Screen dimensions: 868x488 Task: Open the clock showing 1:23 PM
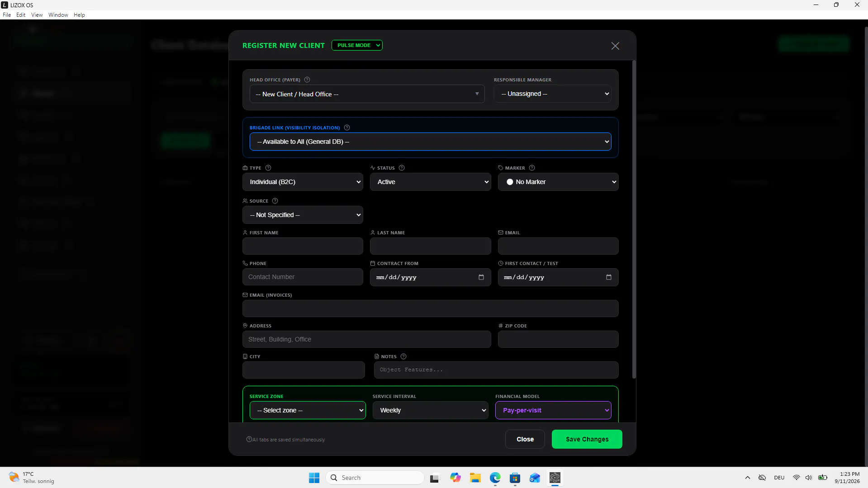pyautogui.click(x=847, y=478)
